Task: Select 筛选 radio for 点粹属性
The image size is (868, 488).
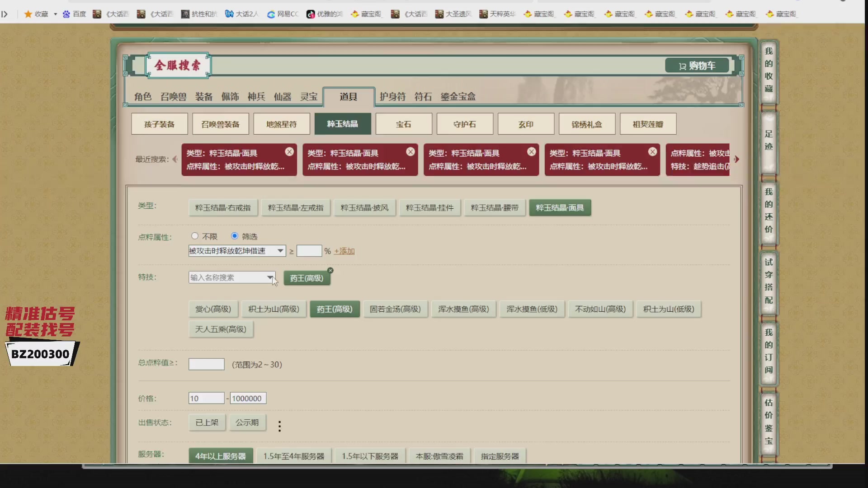Action: [235, 236]
